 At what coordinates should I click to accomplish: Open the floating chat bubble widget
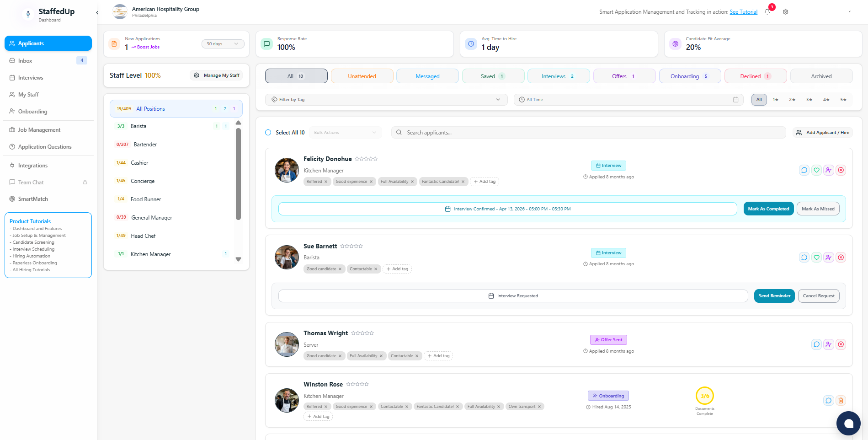point(848,423)
